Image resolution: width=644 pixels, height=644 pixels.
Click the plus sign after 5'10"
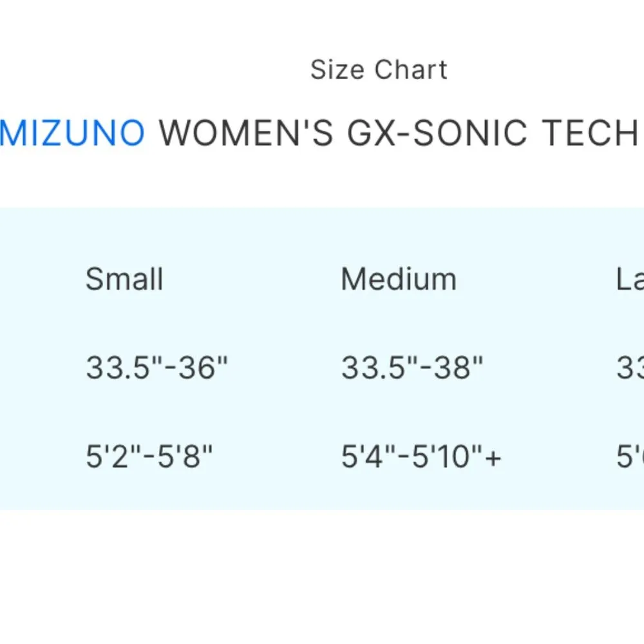tap(493, 458)
